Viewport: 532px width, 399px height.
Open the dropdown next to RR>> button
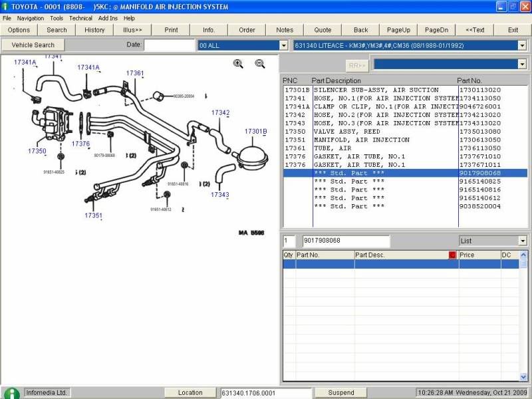522,64
